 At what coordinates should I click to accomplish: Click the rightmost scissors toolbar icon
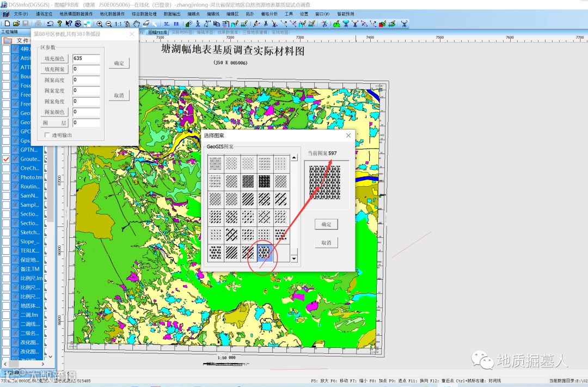click(x=404, y=23)
